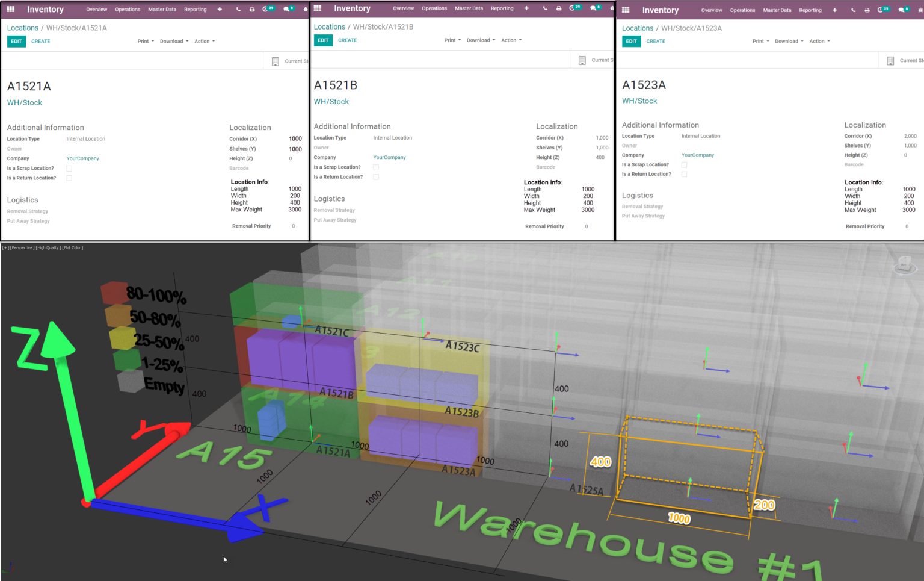Click the printer icon in the header
This screenshot has height=581, width=924.
(252, 9)
